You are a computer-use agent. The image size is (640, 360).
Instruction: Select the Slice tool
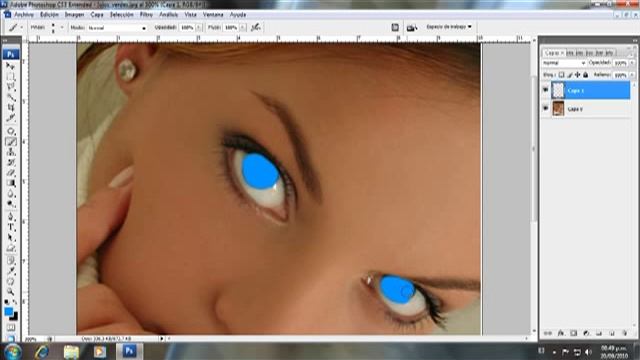pos(11,118)
